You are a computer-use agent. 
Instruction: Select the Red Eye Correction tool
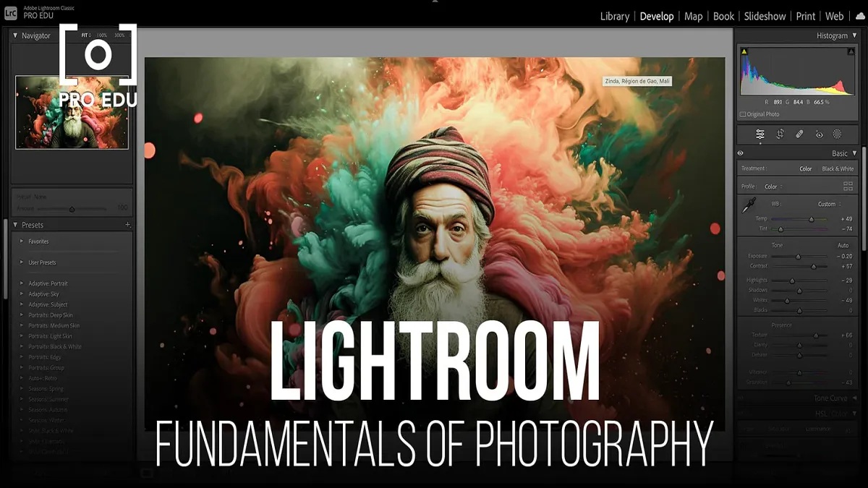(819, 134)
